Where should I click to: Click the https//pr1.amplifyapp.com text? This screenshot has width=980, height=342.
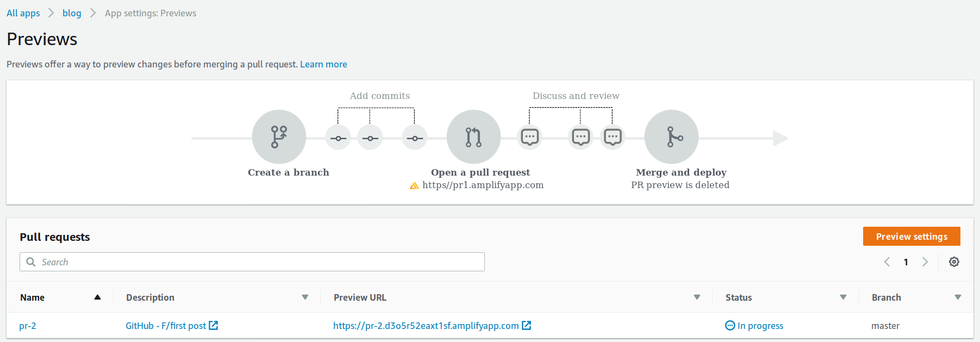tap(483, 185)
